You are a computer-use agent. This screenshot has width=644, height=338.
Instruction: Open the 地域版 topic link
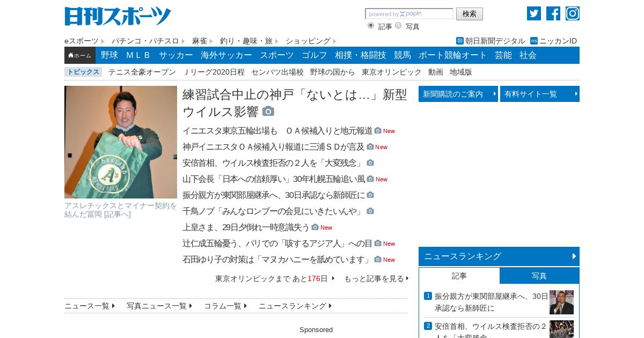pyautogui.click(x=461, y=72)
